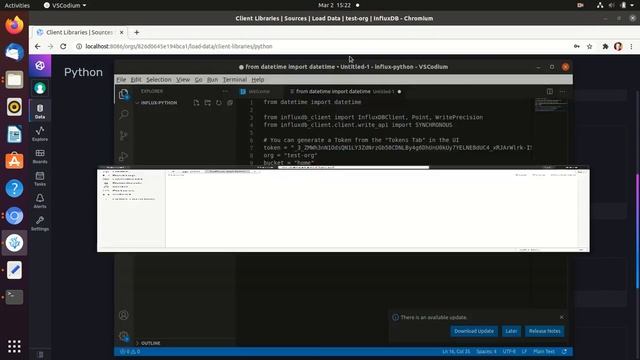This screenshot has width=640, height=360.
Task: Go back in Chromium
Action: click(x=38, y=47)
